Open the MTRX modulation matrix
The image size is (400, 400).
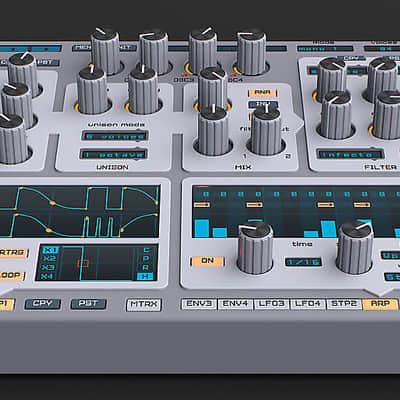(x=144, y=304)
